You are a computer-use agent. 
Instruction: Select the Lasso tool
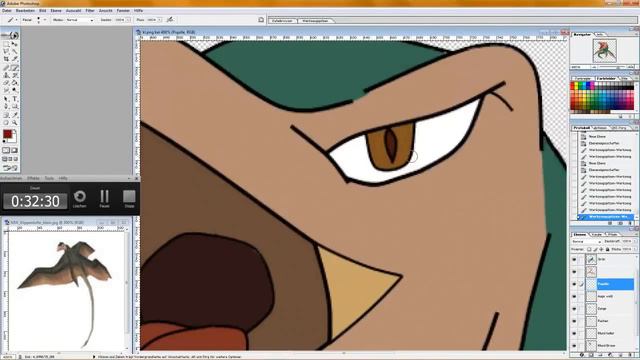point(6,52)
